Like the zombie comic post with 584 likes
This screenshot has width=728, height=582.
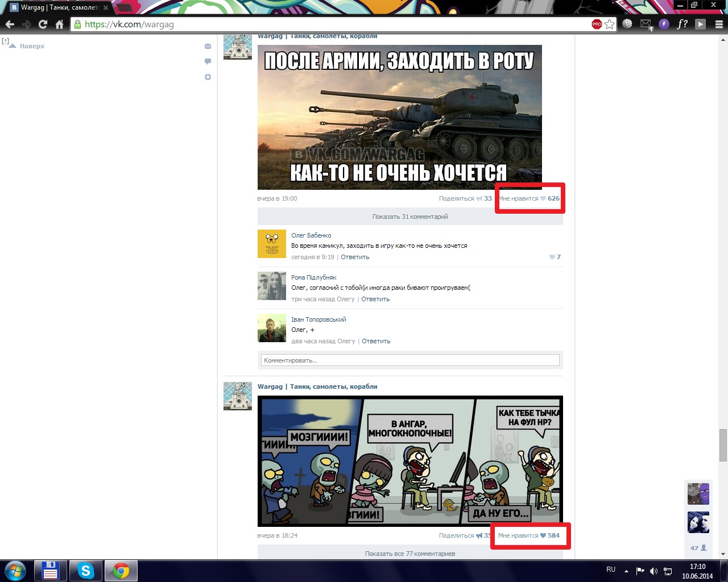(x=529, y=535)
